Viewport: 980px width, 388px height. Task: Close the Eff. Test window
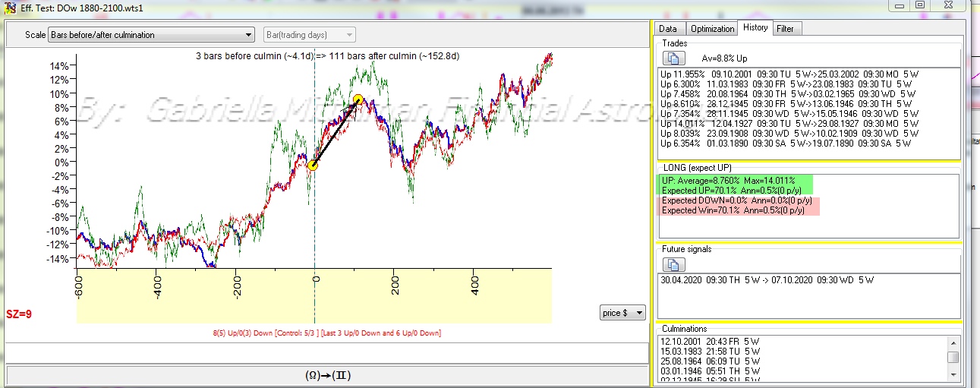click(x=949, y=5)
